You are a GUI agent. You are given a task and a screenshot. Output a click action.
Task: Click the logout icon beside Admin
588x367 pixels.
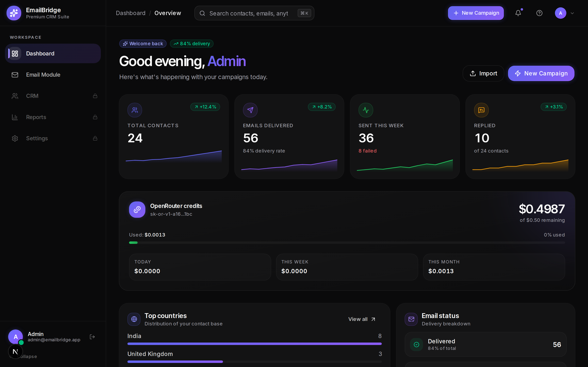[x=92, y=337]
